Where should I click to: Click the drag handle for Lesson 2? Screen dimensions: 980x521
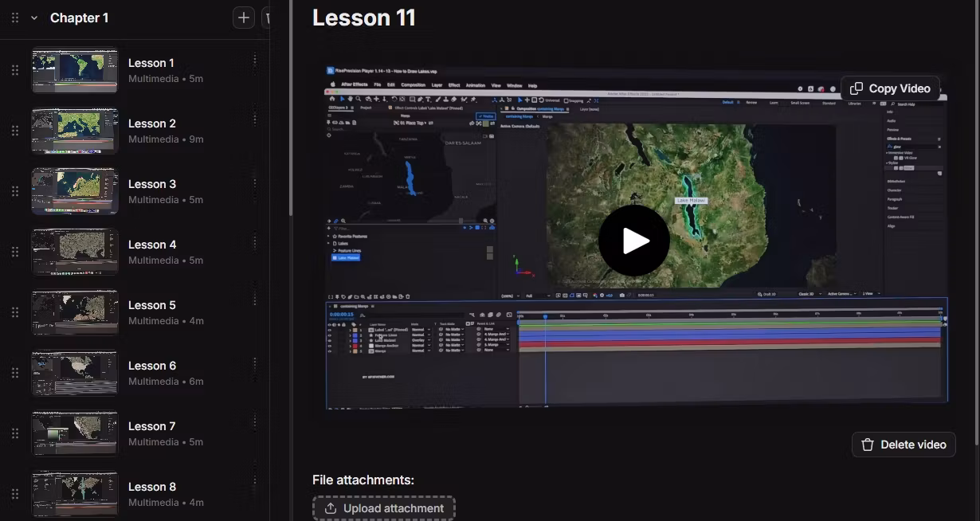(x=14, y=131)
